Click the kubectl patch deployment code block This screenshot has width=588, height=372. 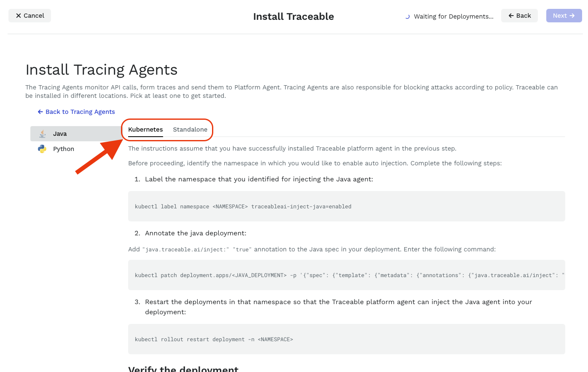pyautogui.click(x=346, y=275)
